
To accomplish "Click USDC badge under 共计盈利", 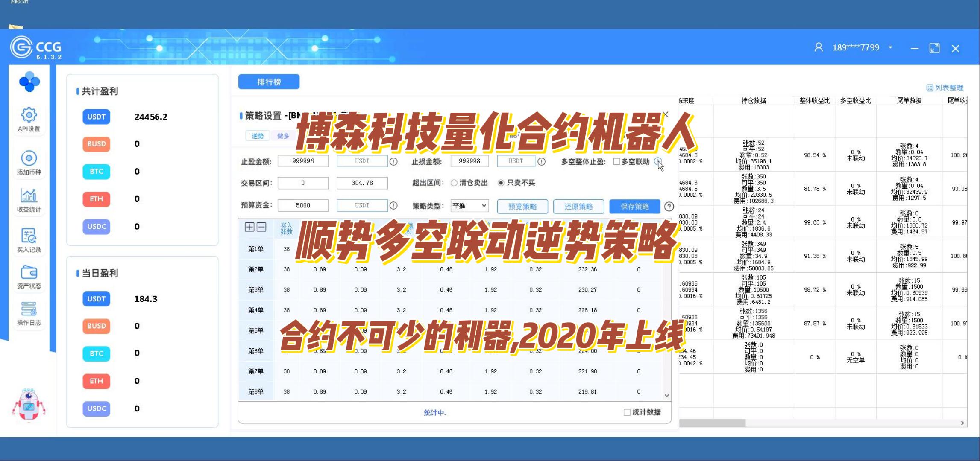I will pyautogui.click(x=96, y=226).
